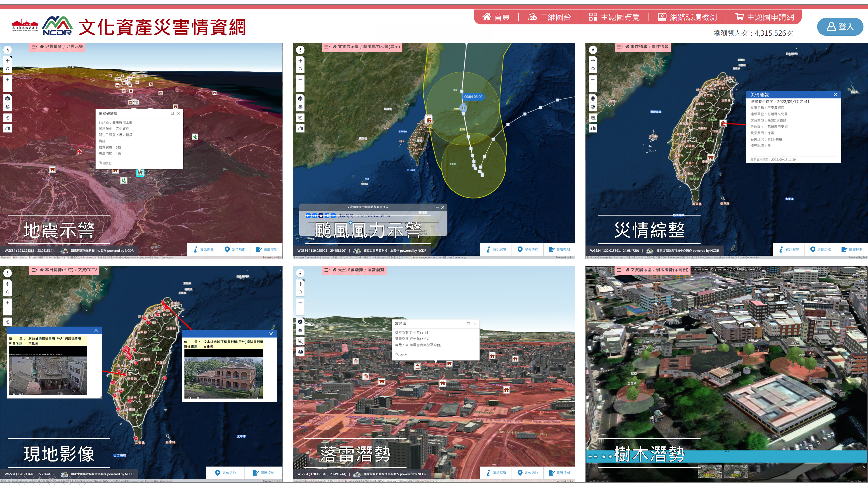Open building layer icon in earthquake map
868x488 pixels.
(7, 128)
